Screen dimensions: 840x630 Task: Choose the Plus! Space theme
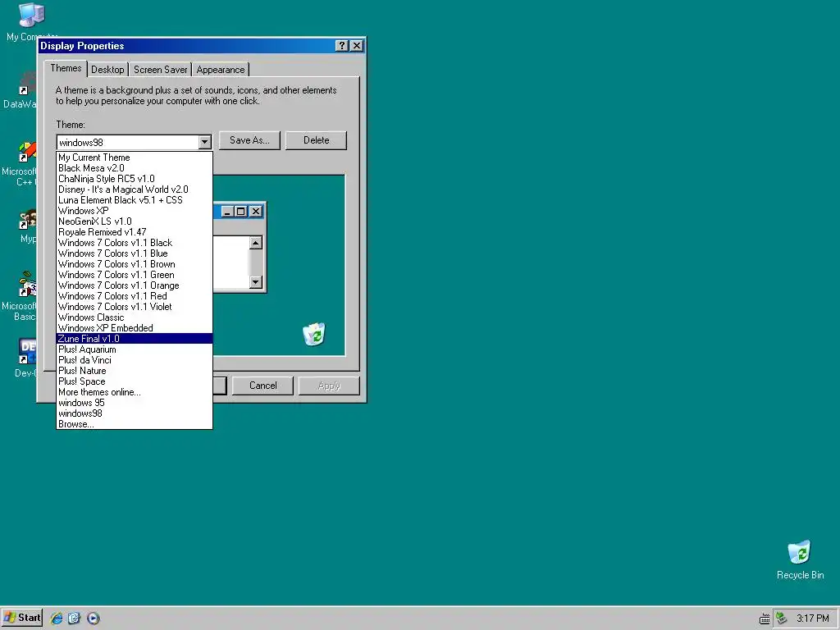[135, 381]
